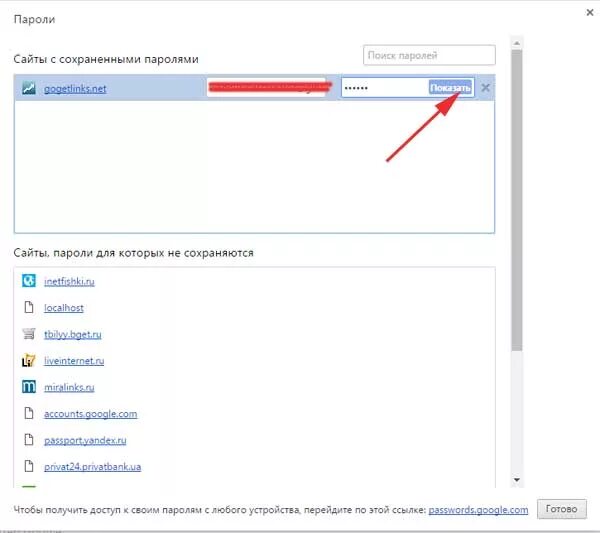Open the tbilyy.bget.ru link
This screenshot has height=533, width=600.
pos(73,334)
